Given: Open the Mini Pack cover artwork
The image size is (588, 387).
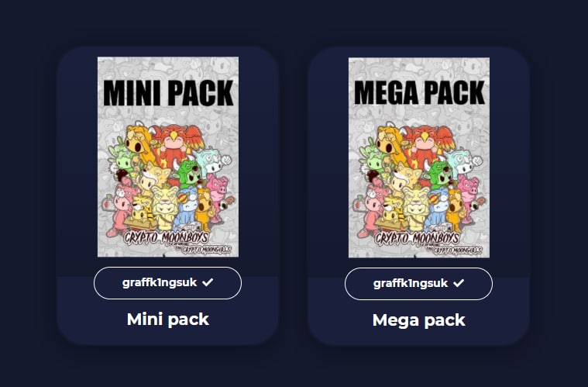Looking at the screenshot, I should click(168, 157).
